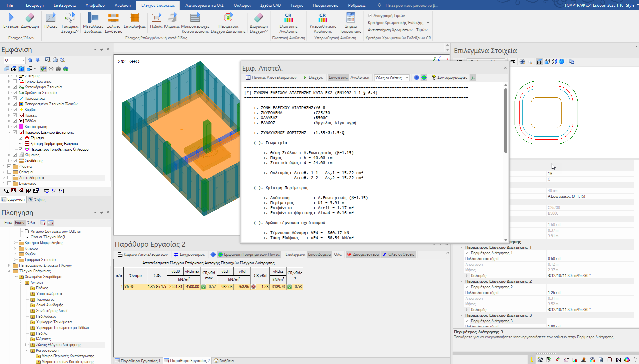Toggle the Αναγραφή Τιμών checkbox

click(370, 16)
